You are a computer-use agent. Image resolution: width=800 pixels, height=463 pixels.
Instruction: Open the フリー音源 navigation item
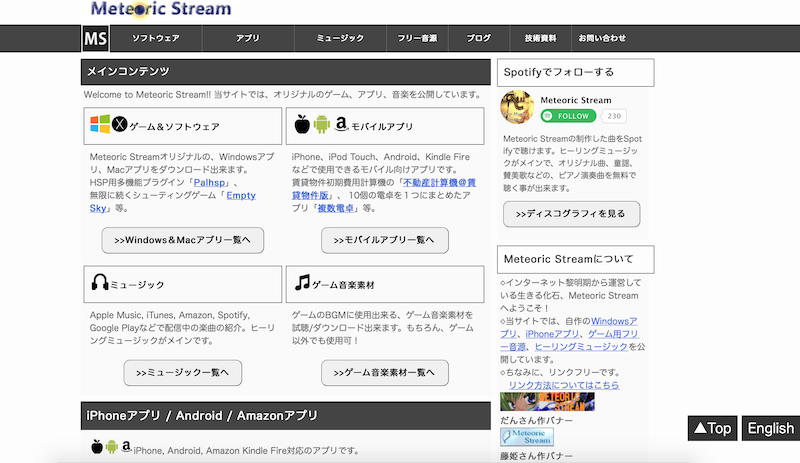(x=417, y=38)
